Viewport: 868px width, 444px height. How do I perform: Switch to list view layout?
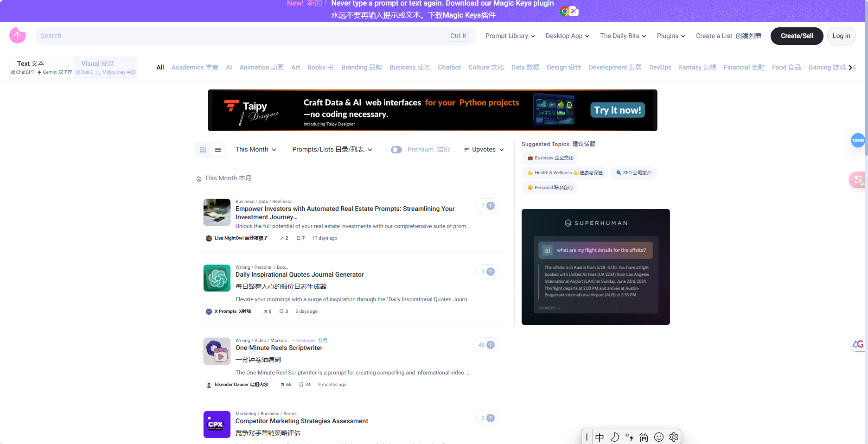(218, 150)
